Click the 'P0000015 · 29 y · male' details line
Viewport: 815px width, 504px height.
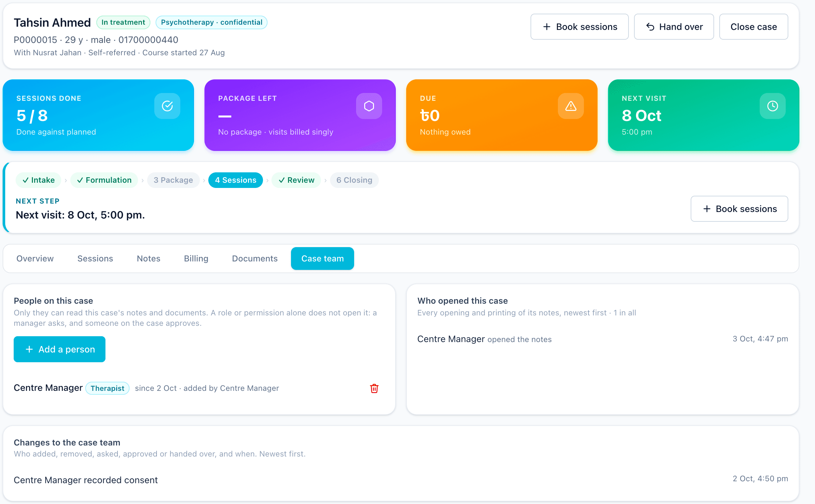[x=96, y=40]
